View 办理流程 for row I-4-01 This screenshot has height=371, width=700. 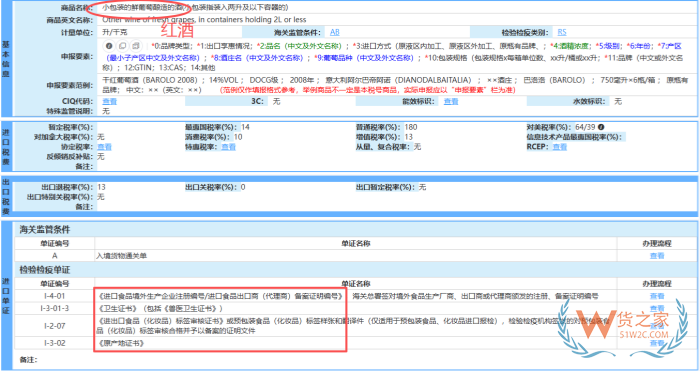pyautogui.click(x=657, y=296)
